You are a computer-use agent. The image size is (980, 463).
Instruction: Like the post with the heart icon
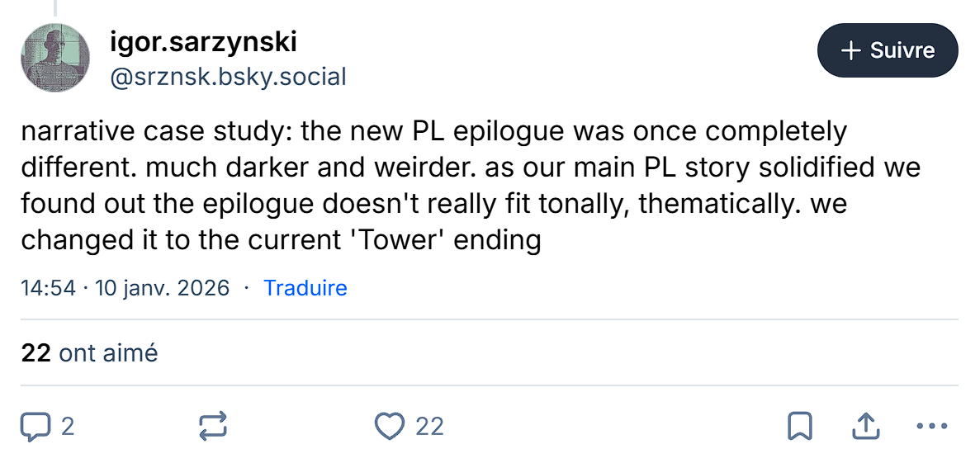tap(389, 426)
